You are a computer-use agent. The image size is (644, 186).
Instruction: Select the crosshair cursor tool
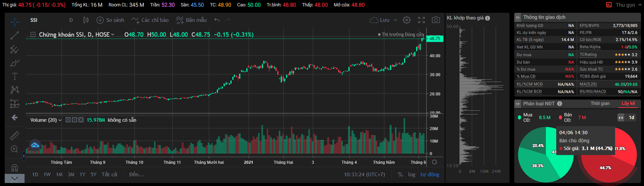point(14,22)
